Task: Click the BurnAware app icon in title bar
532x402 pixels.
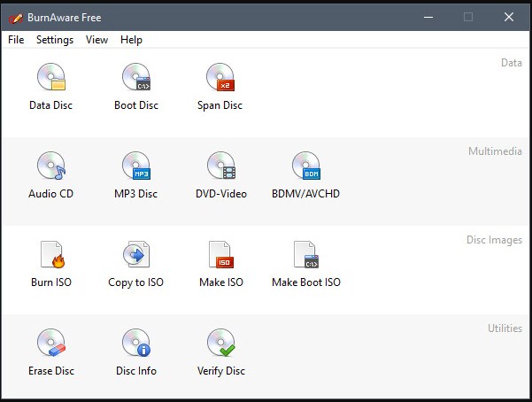Action: pyautogui.click(x=14, y=17)
